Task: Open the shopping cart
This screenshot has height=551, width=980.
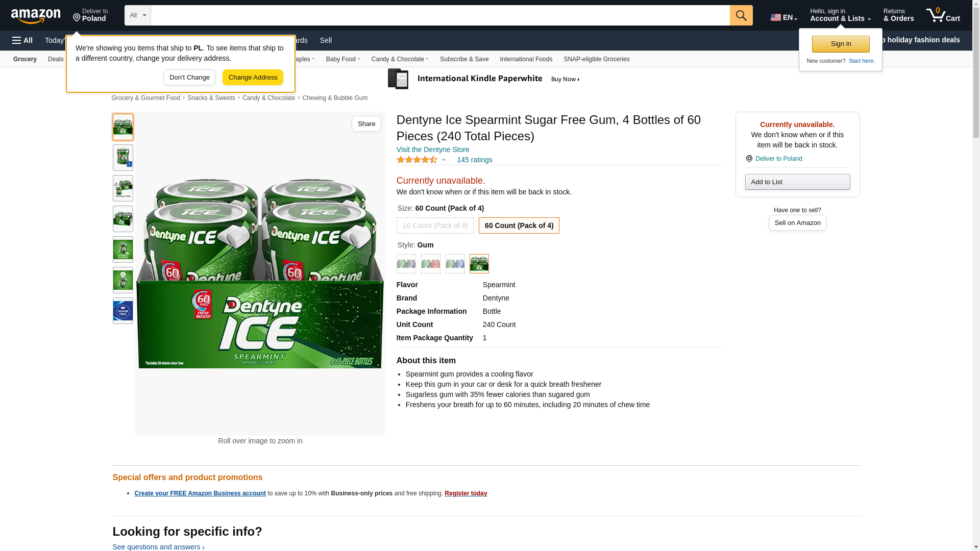Action: pos(943,15)
